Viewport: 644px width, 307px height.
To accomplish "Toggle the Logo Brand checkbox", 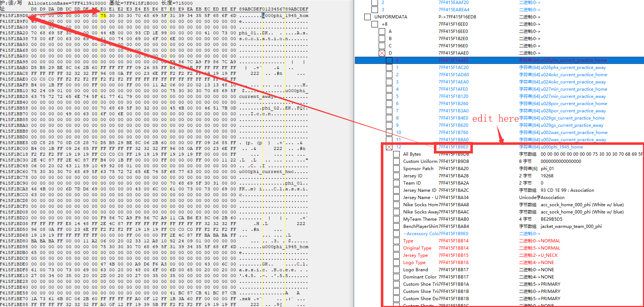I will coord(396,270).
